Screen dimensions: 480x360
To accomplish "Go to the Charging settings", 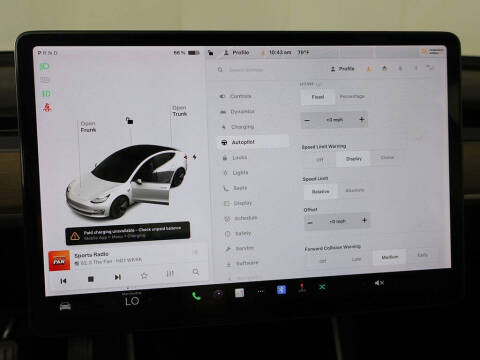I will pyautogui.click(x=238, y=127).
